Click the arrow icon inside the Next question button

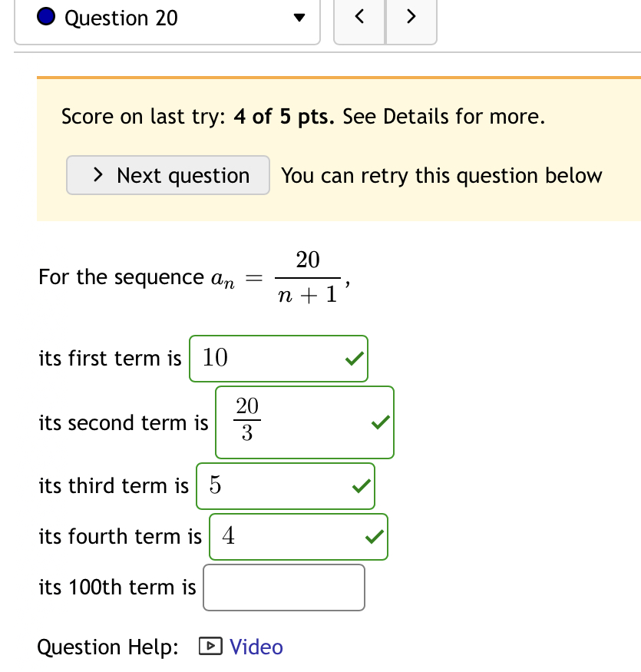tap(98, 175)
